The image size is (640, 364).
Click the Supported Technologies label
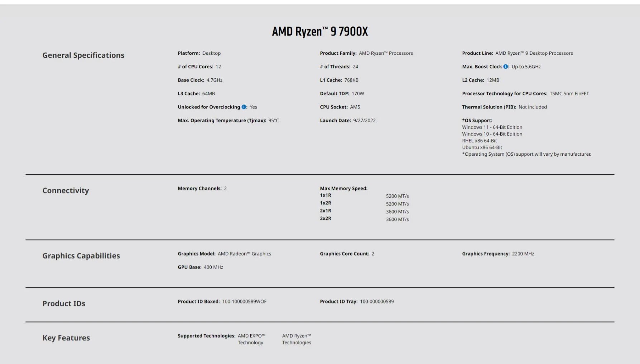[207, 336]
